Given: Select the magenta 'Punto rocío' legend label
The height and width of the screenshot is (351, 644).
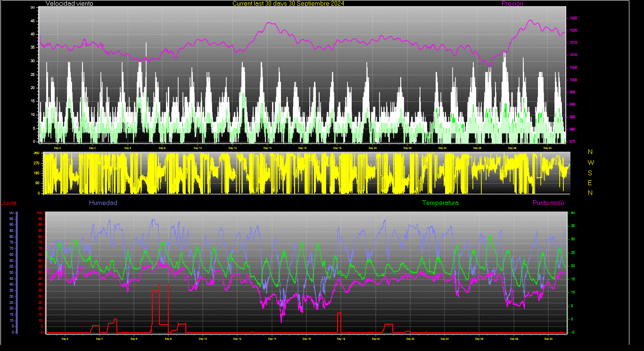Looking at the screenshot, I should tap(548, 203).
